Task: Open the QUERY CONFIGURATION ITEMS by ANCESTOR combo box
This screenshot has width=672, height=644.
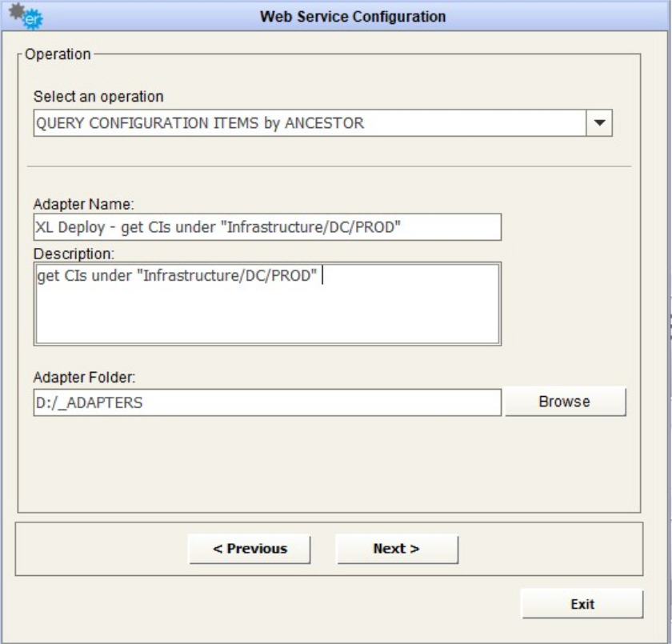Action: coord(310,124)
